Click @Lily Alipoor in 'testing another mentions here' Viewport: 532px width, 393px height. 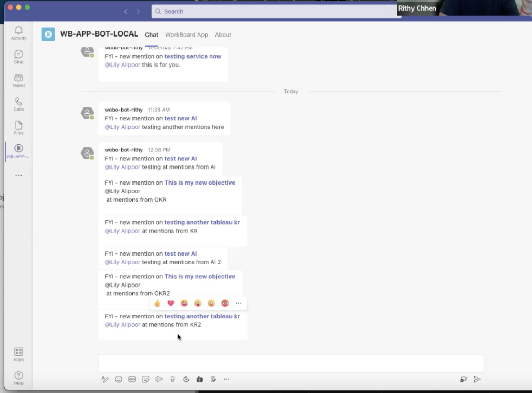tap(123, 127)
